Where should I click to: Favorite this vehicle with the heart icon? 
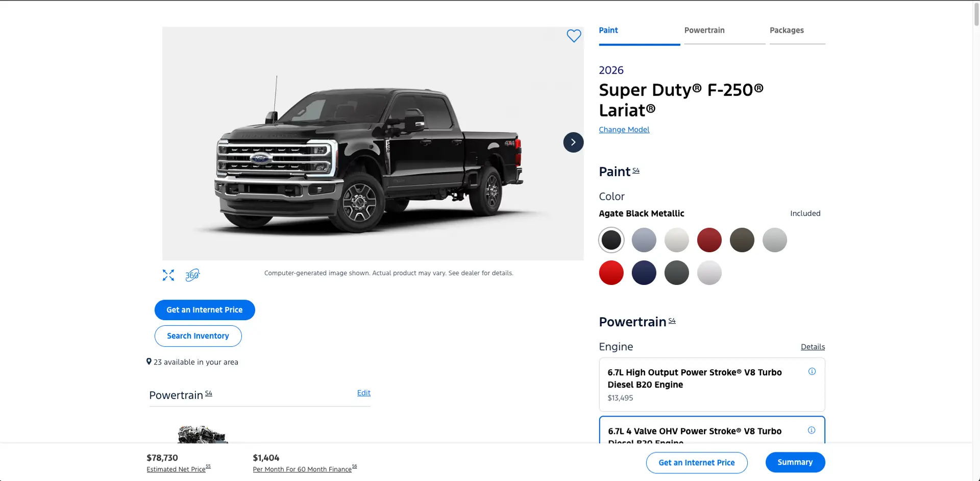point(574,36)
